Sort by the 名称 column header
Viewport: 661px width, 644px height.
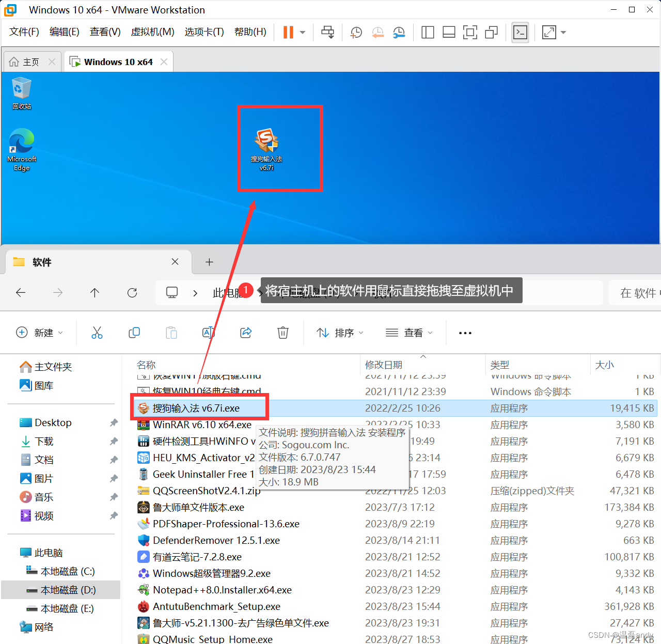[x=146, y=365]
